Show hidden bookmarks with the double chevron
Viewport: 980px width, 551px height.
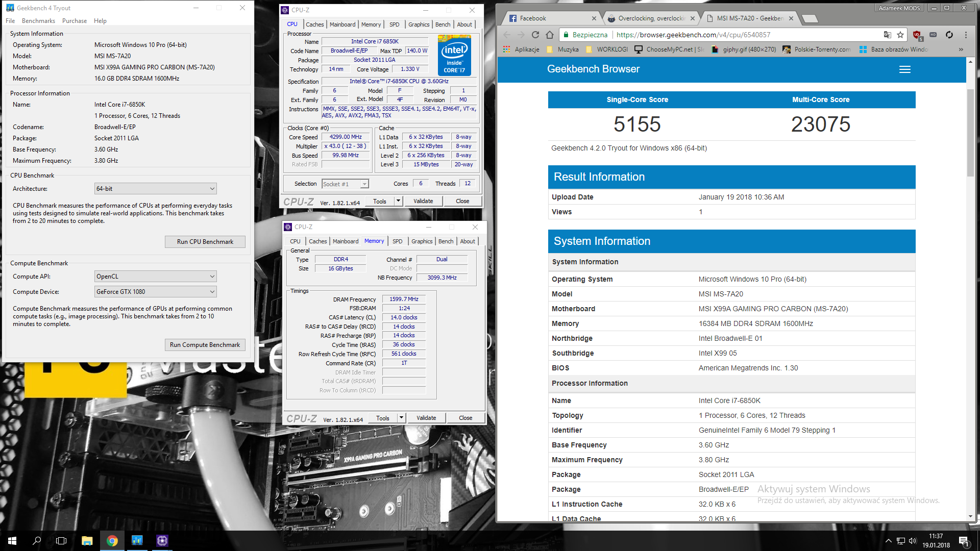coord(961,49)
